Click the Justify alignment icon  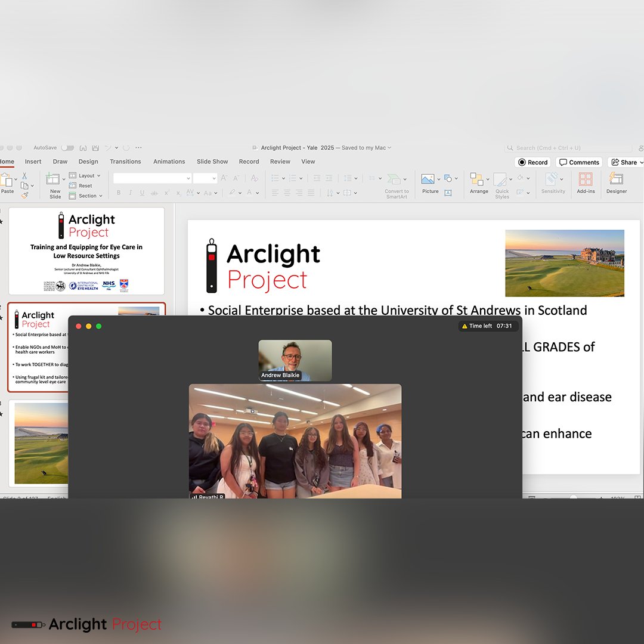311,193
